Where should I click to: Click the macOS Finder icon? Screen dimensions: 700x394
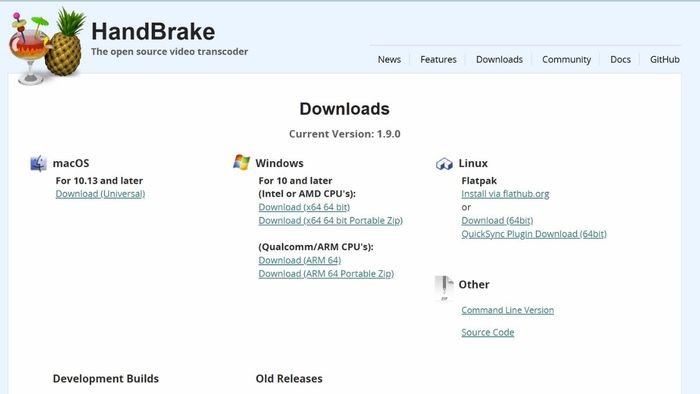(x=38, y=163)
